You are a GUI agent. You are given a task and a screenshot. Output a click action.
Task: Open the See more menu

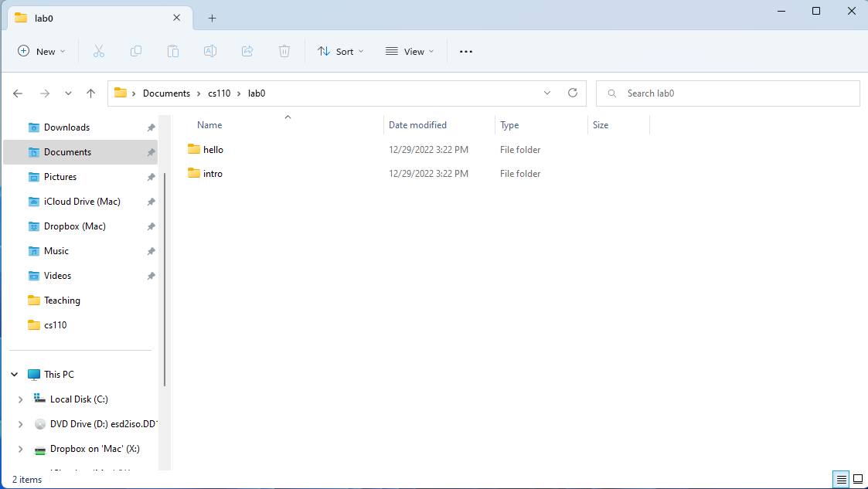(x=465, y=51)
